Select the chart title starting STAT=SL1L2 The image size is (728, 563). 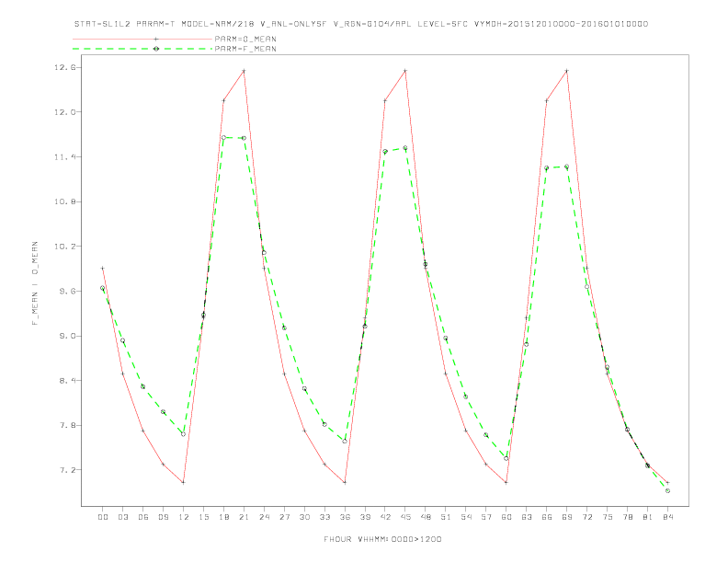coord(360,24)
